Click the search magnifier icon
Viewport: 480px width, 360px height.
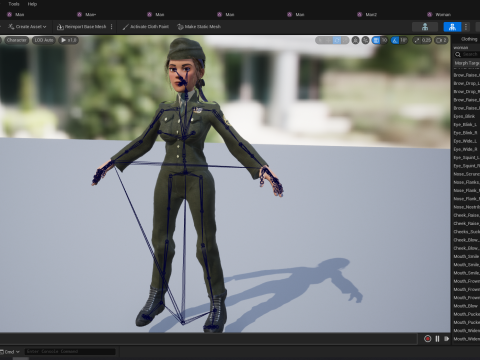458,54
